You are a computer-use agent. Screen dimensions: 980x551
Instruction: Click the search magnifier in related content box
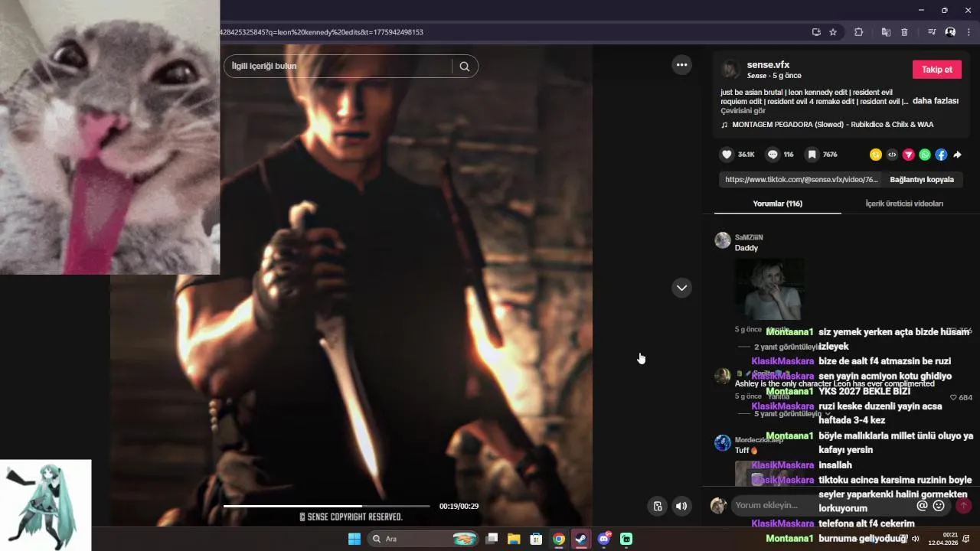465,66
